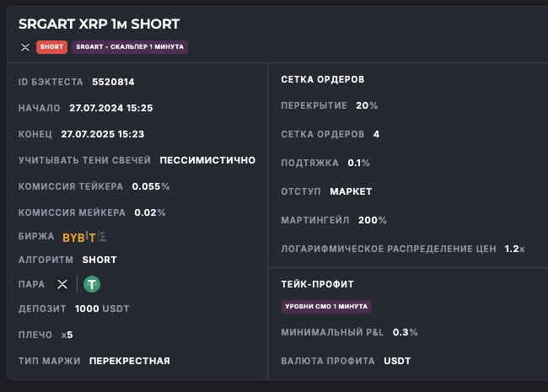Image resolution: width=548 pixels, height=392 pixels.
Task: Click the ПЕРЕКРЕСТНАЯ margin type value
Action: click(130, 361)
